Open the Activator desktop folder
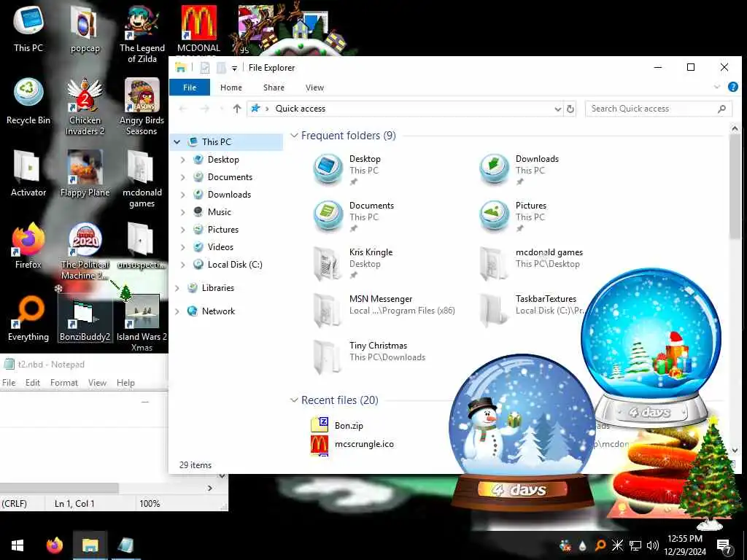747x560 pixels. click(x=28, y=174)
